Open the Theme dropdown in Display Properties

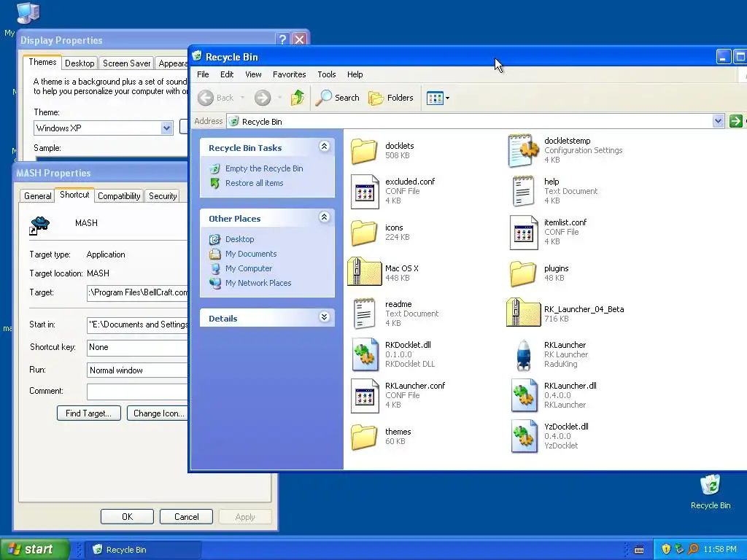coord(166,128)
